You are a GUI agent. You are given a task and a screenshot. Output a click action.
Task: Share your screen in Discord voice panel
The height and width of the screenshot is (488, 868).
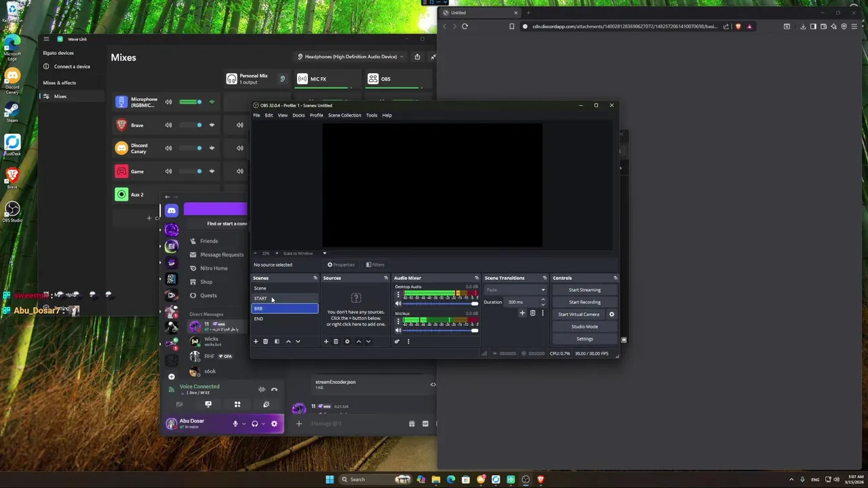[208, 405]
